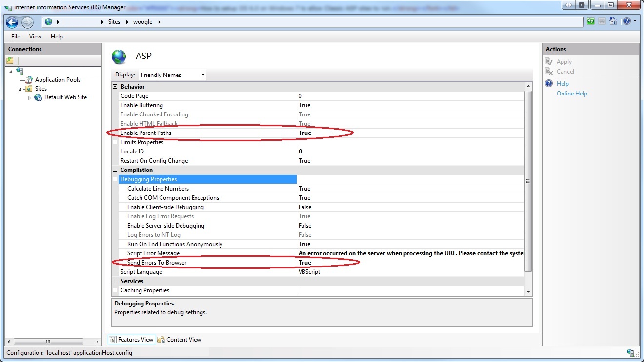This screenshot has width=644, height=362.
Task: Click Cancel in the Actions pane
Action: [565, 72]
